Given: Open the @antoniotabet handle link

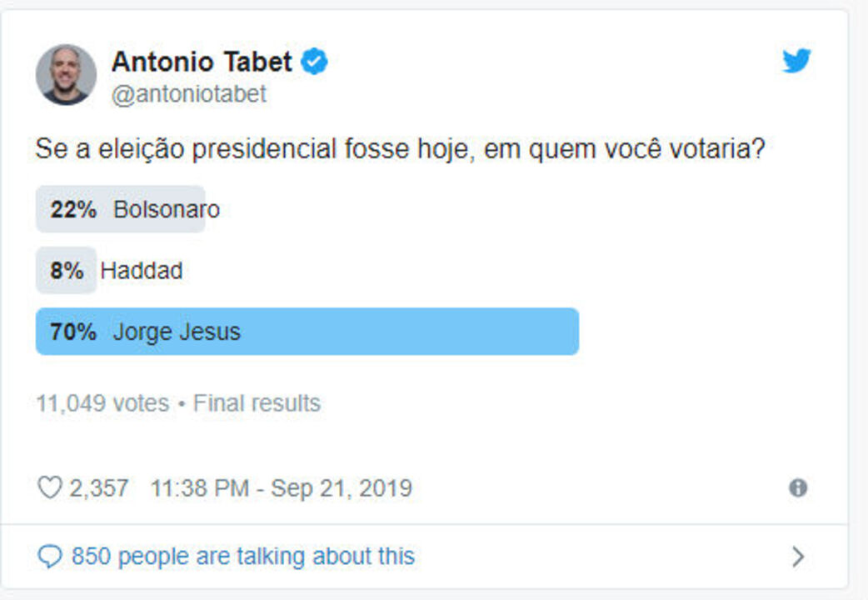Looking at the screenshot, I should 189,94.
